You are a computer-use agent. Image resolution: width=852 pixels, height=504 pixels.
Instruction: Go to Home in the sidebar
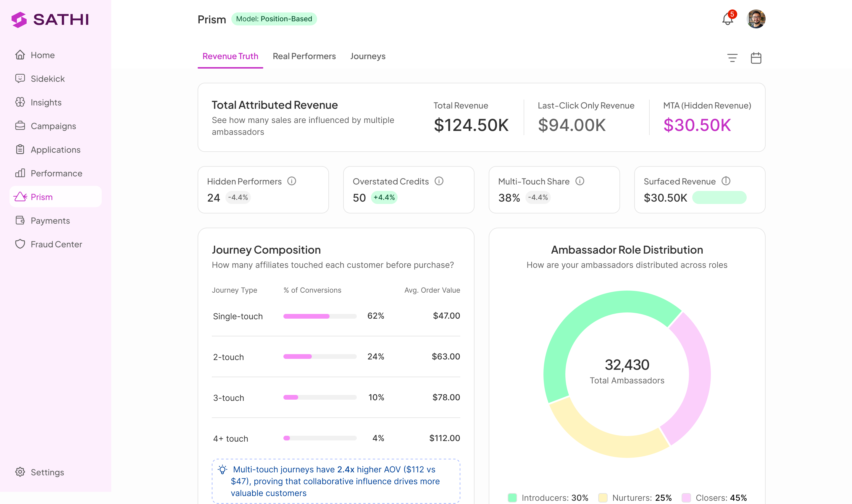tap(56, 55)
